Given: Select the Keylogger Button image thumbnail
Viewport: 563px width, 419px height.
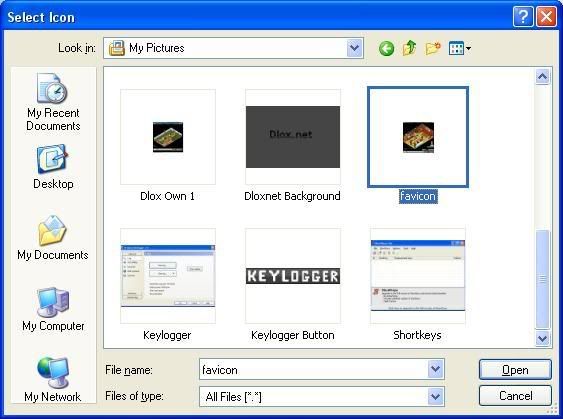Looking at the screenshot, I should [293, 276].
